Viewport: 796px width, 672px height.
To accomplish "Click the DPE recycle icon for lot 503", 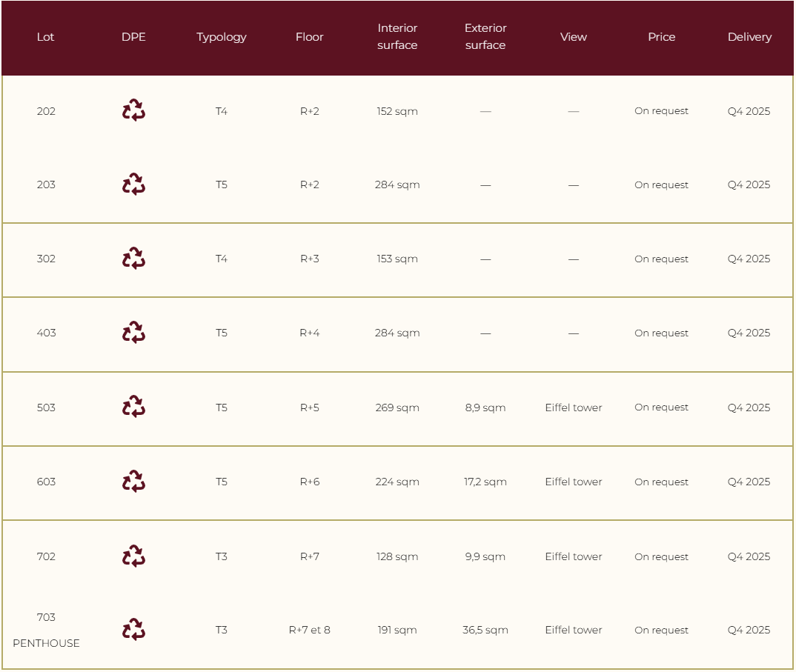I will pos(133,407).
